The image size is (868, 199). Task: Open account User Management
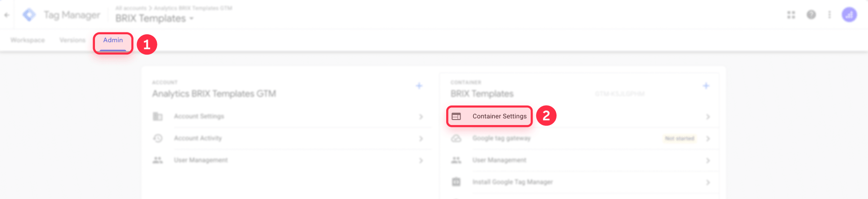point(201,160)
